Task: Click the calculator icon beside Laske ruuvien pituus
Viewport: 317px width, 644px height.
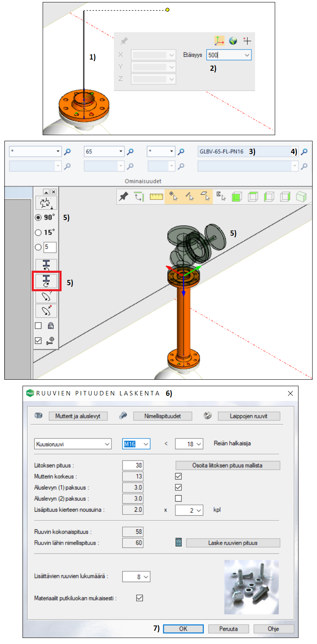Action: 179,543
